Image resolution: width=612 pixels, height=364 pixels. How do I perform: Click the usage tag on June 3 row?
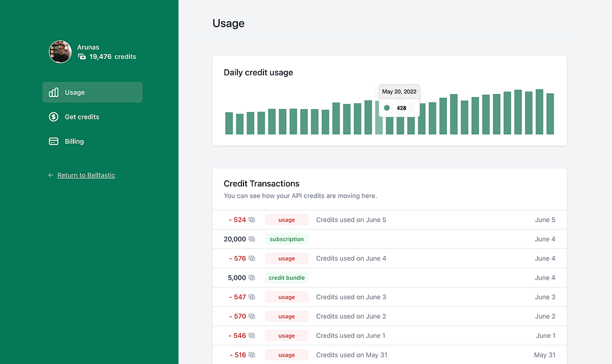click(x=287, y=297)
